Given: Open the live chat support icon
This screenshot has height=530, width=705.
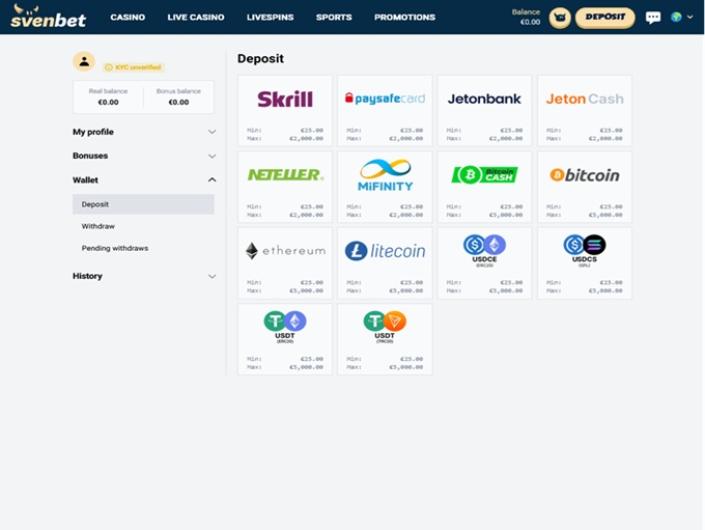Looking at the screenshot, I should pos(653,18).
